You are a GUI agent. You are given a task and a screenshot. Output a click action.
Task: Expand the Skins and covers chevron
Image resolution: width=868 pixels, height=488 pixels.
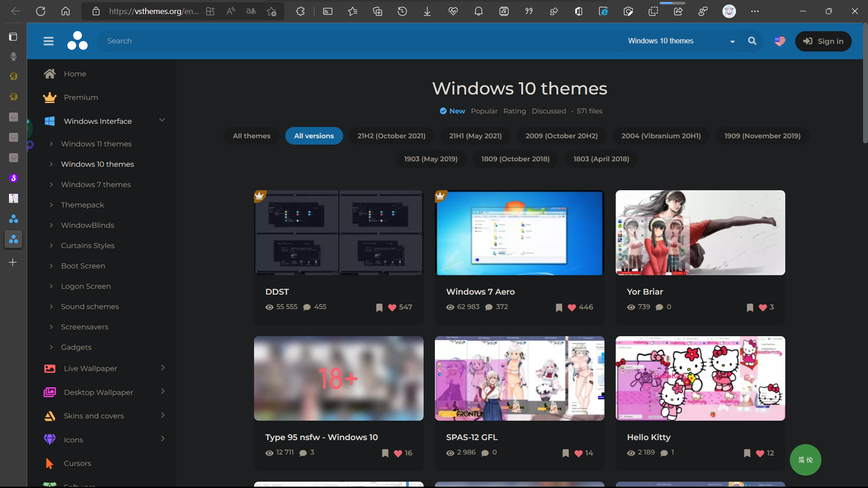(x=163, y=415)
